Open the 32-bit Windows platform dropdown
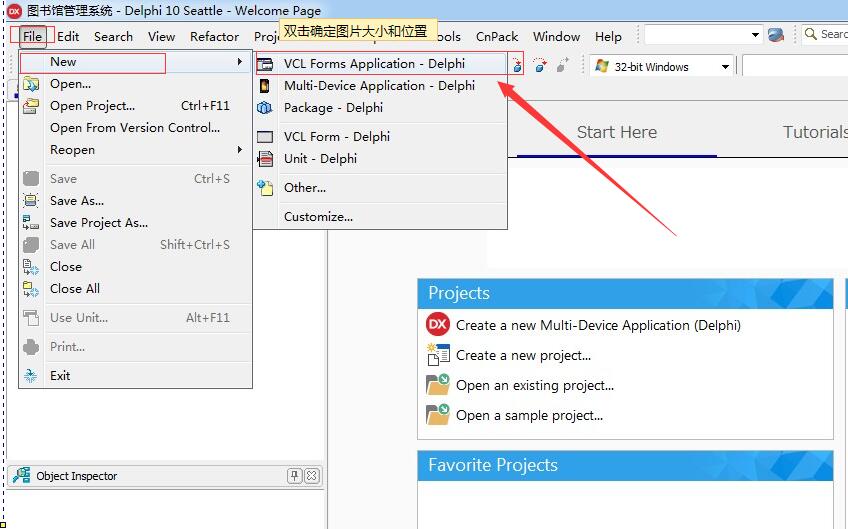848x529 pixels. pos(725,67)
